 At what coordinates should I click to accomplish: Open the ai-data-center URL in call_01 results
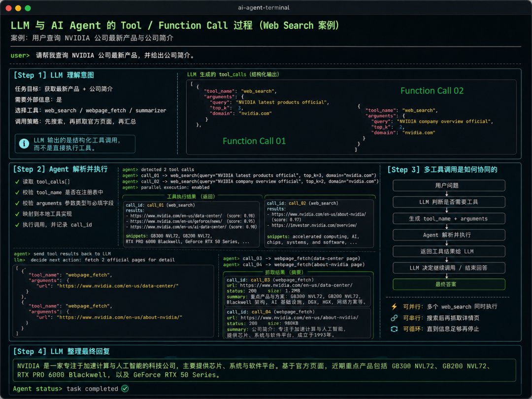(178, 227)
